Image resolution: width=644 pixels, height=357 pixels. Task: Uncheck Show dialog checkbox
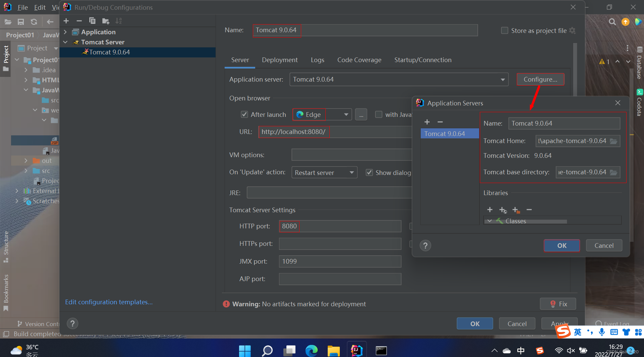pyautogui.click(x=369, y=173)
